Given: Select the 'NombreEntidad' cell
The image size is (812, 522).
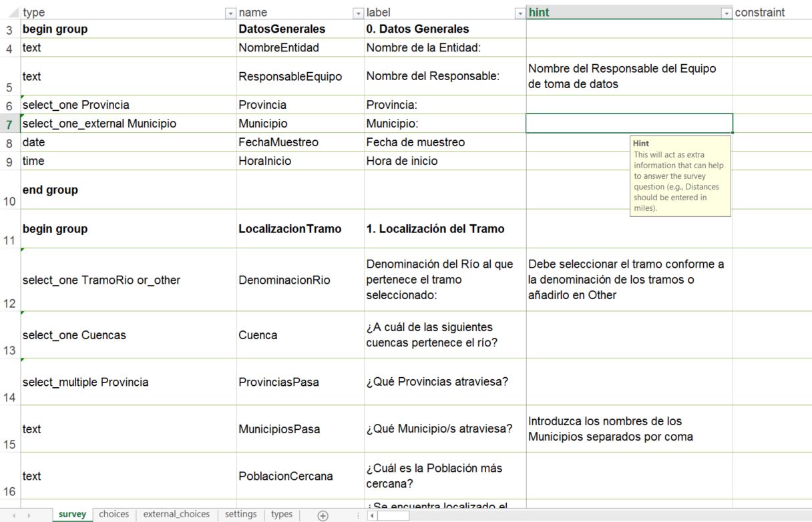Looking at the screenshot, I should coord(300,47).
